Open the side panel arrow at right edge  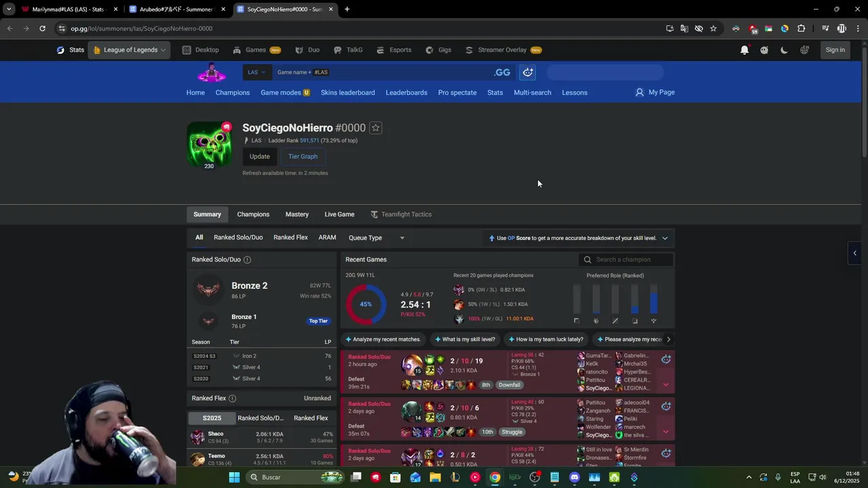coord(854,253)
